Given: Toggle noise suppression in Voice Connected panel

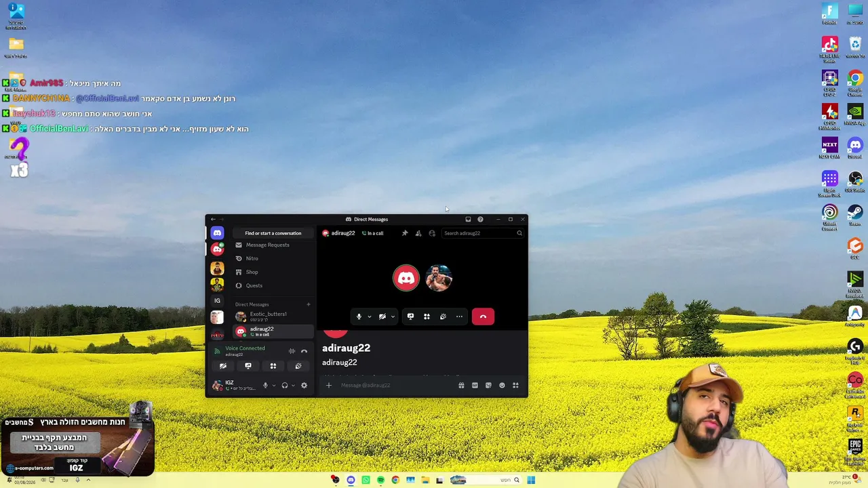Looking at the screenshot, I should [292, 351].
